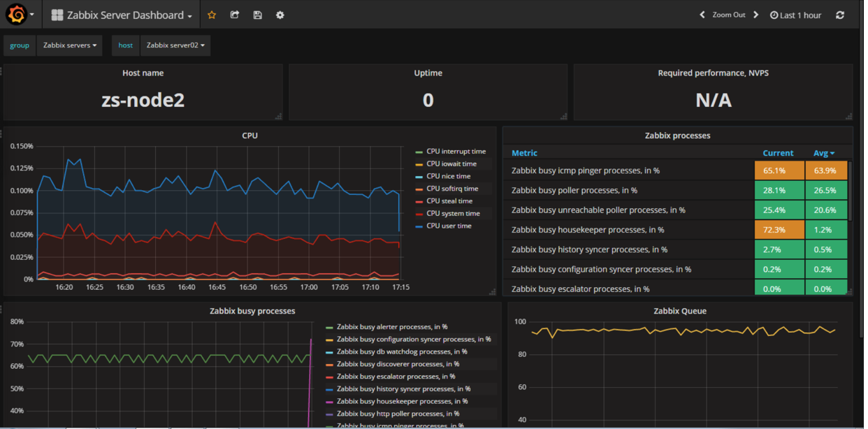
Task: Click the Zabbix processes panel title
Action: 677,136
